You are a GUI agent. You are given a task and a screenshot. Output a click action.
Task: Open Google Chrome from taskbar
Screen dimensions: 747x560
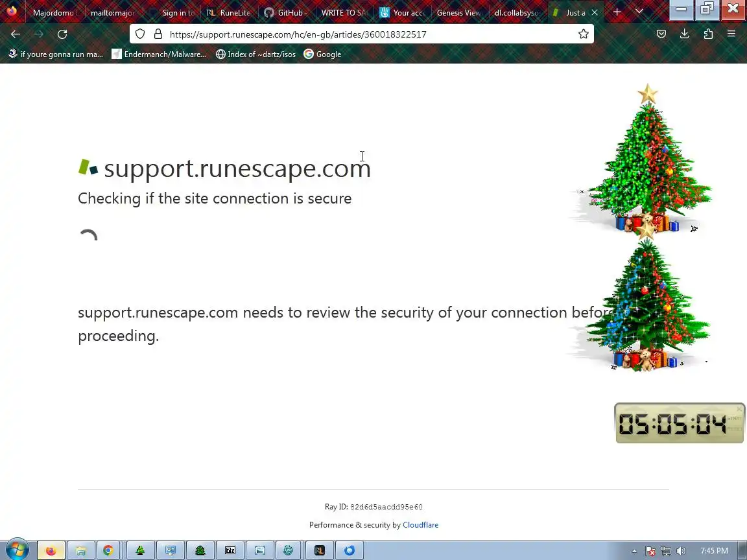point(108,550)
